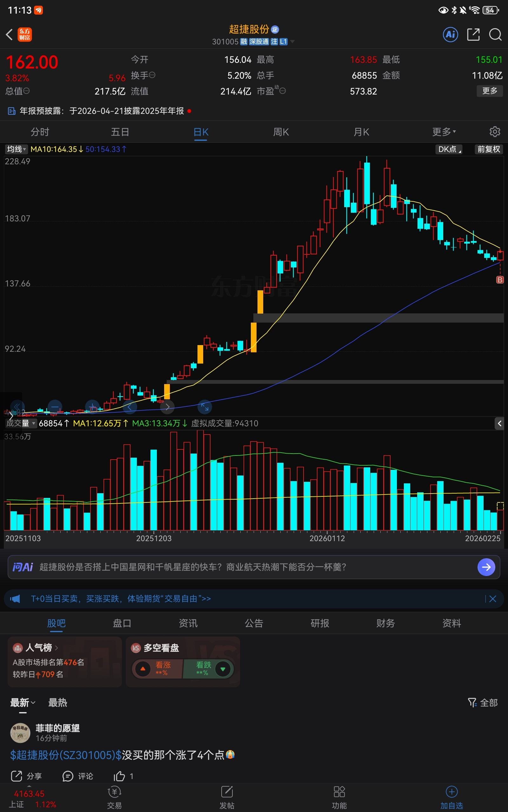This screenshot has width=508, height=812.
Task: Close the T+0 futures banner
Action: click(492, 599)
